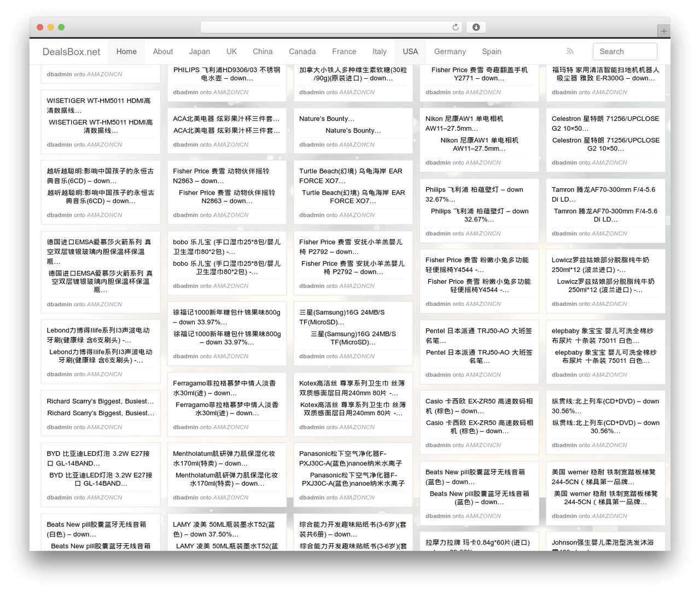Screen dimensions: 700x593
Task: Open the Nature's Bounty deal title
Action: 326,119
